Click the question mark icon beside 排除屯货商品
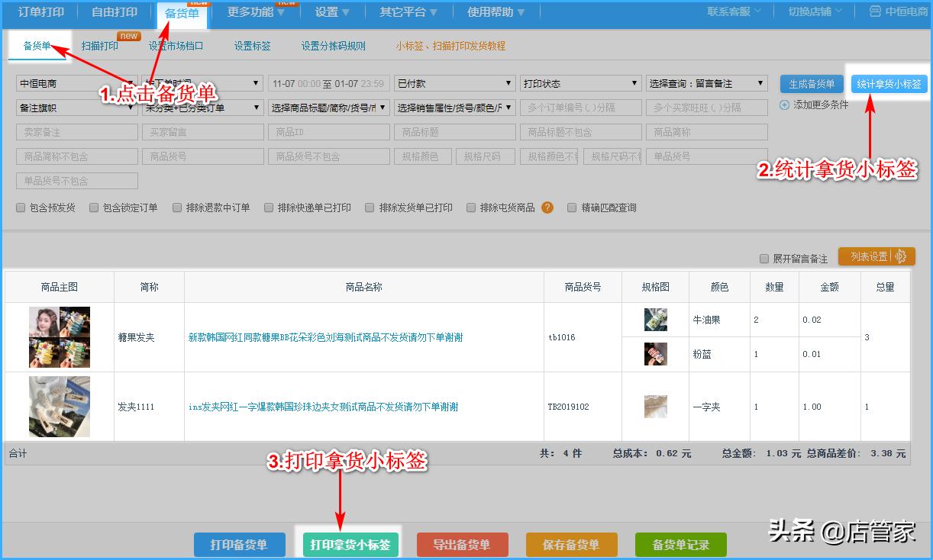 tap(547, 207)
